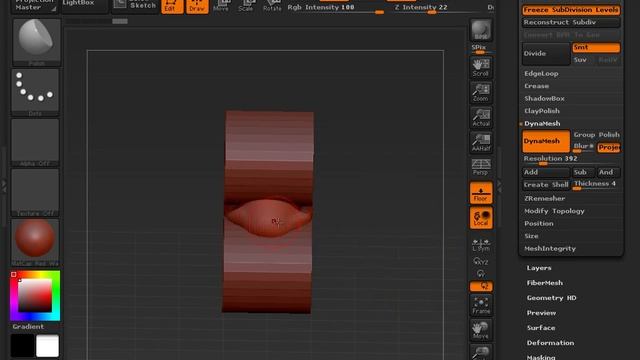Click the BPR render button
The width and height of the screenshot is (640, 360).
coord(481,30)
